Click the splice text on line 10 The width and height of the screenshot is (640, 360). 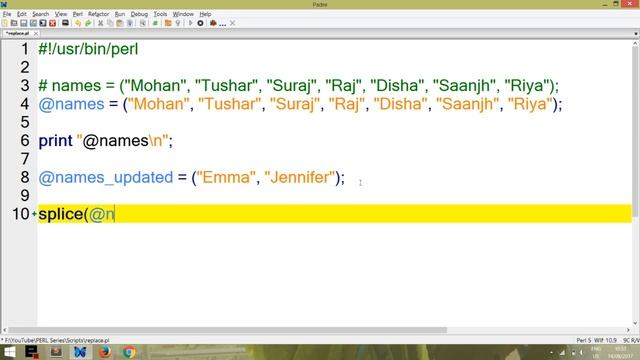(x=61, y=214)
